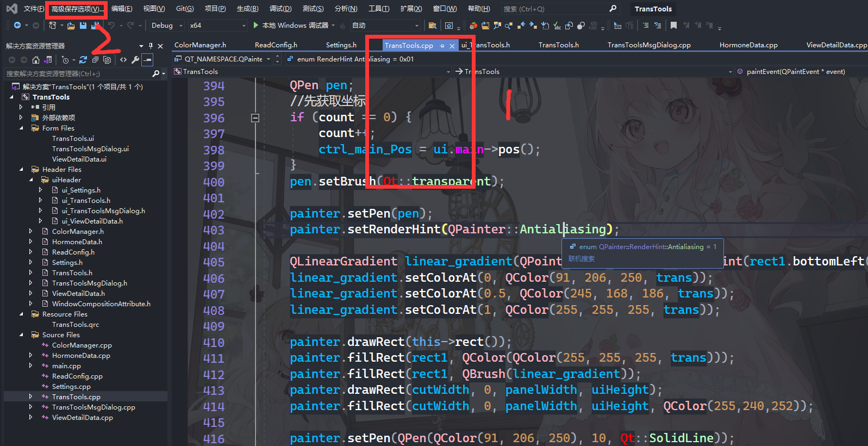Select TransTools.qrc resource file

pyautogui.click(x=76, y=325)
